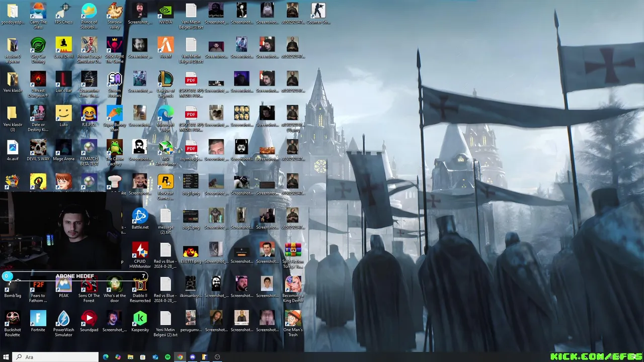Open the Carry The Glass game shortcut
The width and height of the screenshot is (644, 362).
pos(38,15)
